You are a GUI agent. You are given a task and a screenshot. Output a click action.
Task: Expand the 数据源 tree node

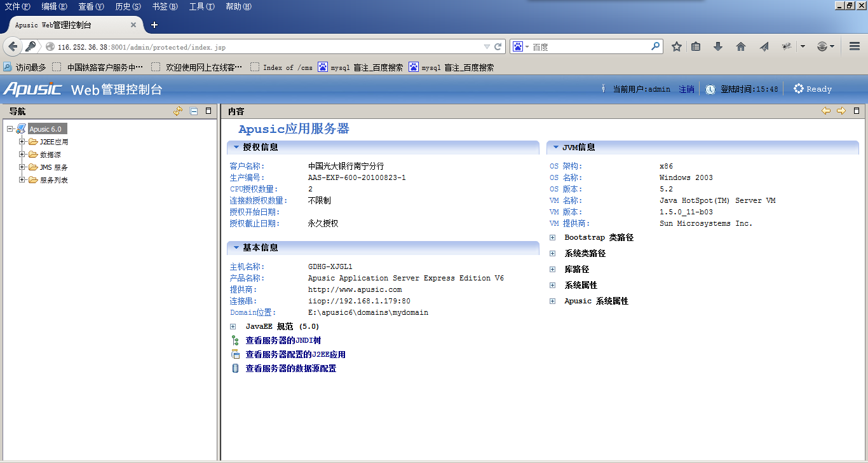click(x=22, y=155)
